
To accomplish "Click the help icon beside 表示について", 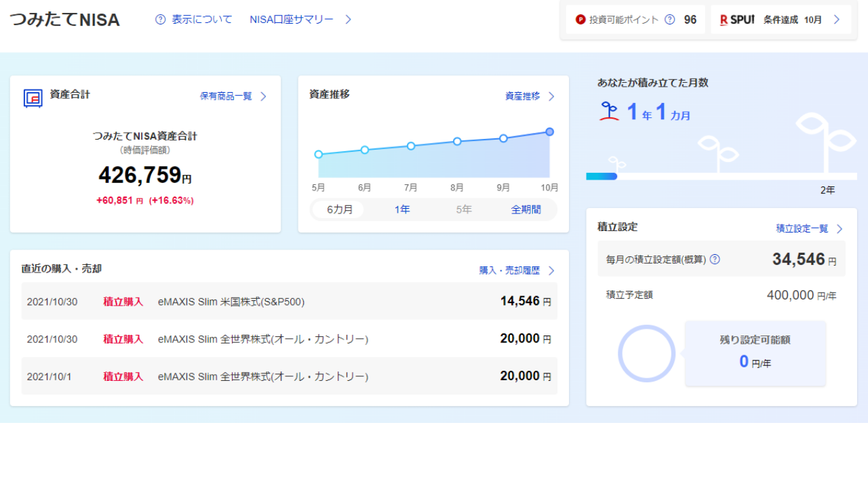I will [x=161, y=20].
